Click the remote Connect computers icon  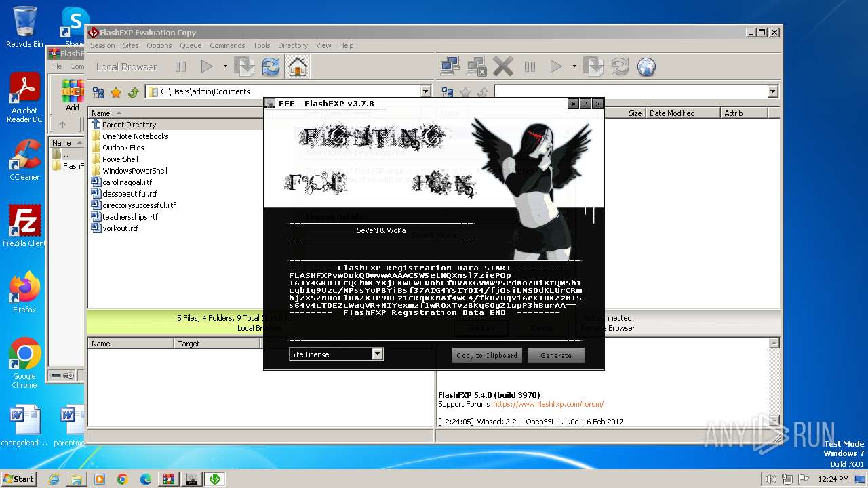[450, 66]
